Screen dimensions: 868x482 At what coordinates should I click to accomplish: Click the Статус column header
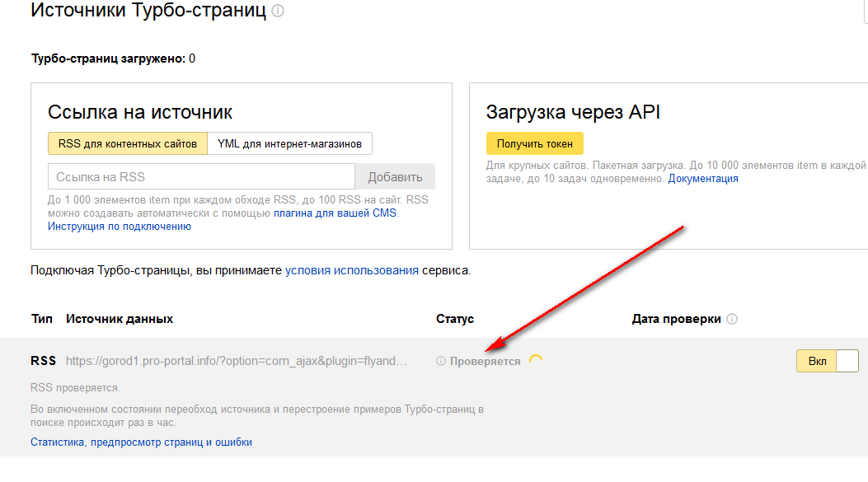[454, 319]
